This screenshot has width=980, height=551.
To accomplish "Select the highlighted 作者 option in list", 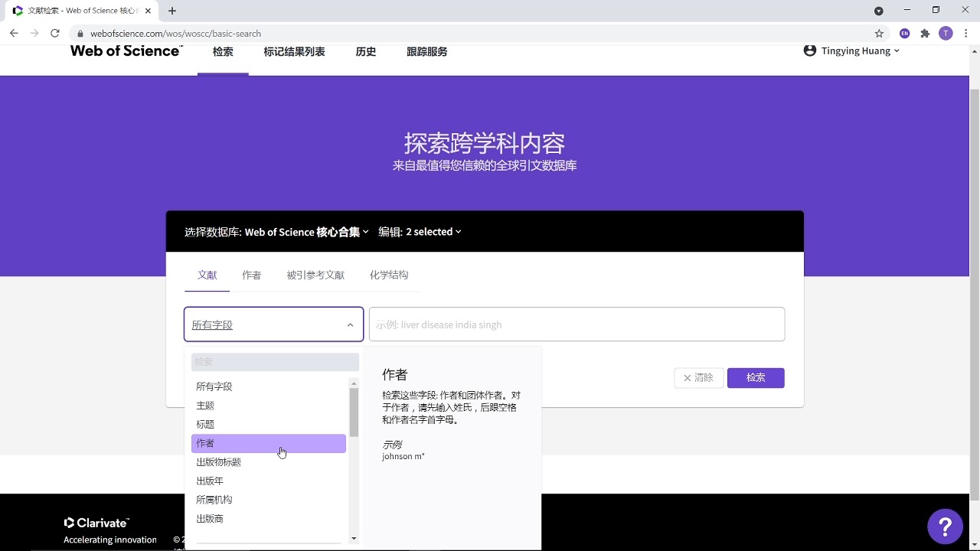I will (269, 443).
